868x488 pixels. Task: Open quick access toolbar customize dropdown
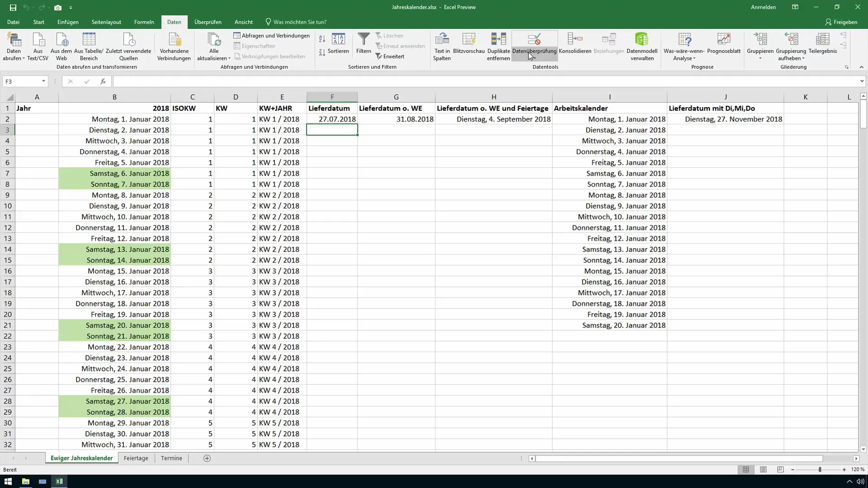tap(71, 8)
